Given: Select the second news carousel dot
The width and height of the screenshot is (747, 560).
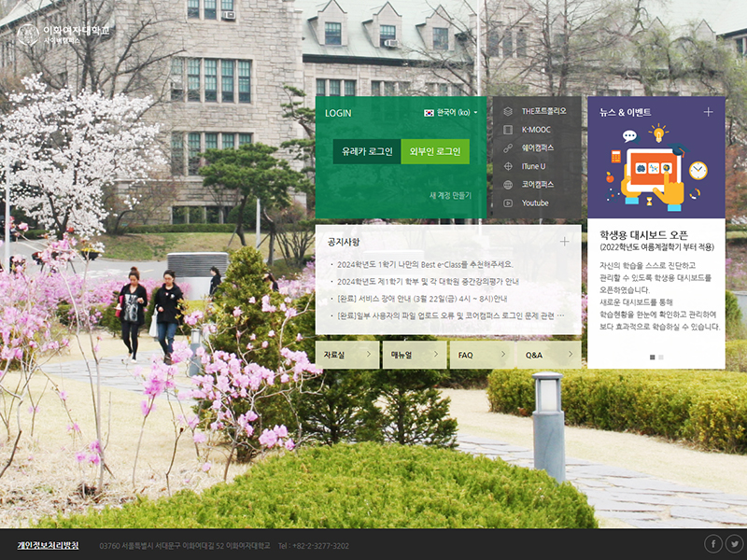Looking at the screenshot, I should 661,357.
